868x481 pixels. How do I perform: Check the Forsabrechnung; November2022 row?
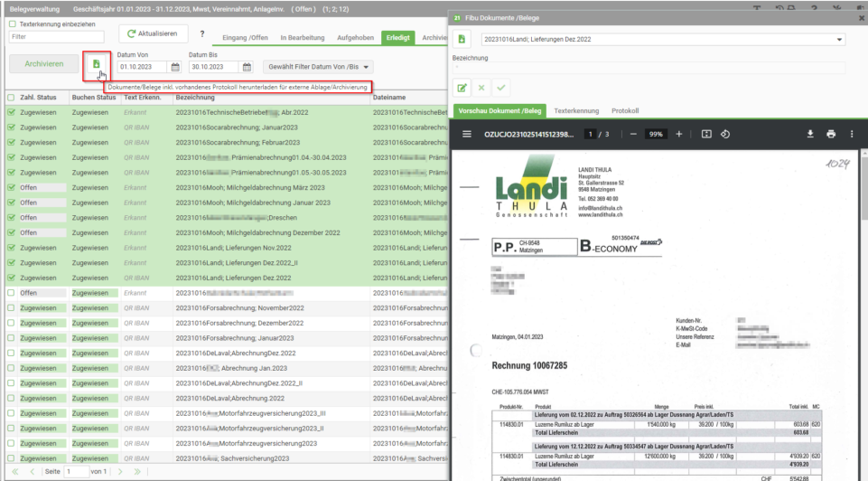11,308
